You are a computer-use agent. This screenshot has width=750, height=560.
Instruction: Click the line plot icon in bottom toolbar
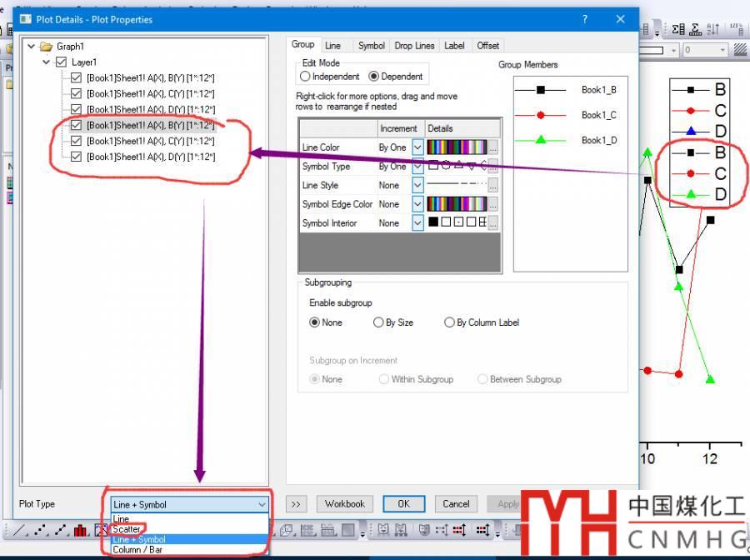[x=19, y=530]
